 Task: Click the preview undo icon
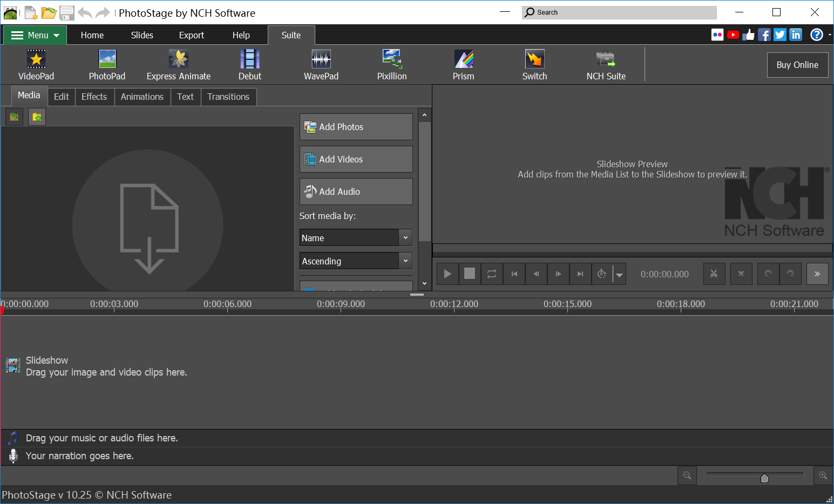(768, 274)
